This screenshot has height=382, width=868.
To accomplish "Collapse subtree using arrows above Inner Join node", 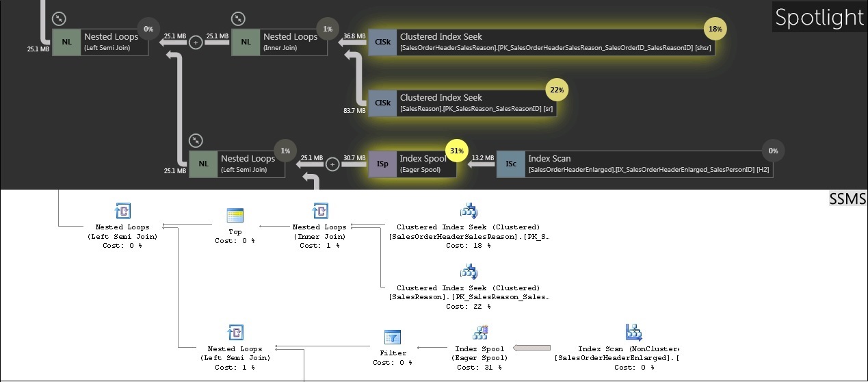I will point(238,18).
